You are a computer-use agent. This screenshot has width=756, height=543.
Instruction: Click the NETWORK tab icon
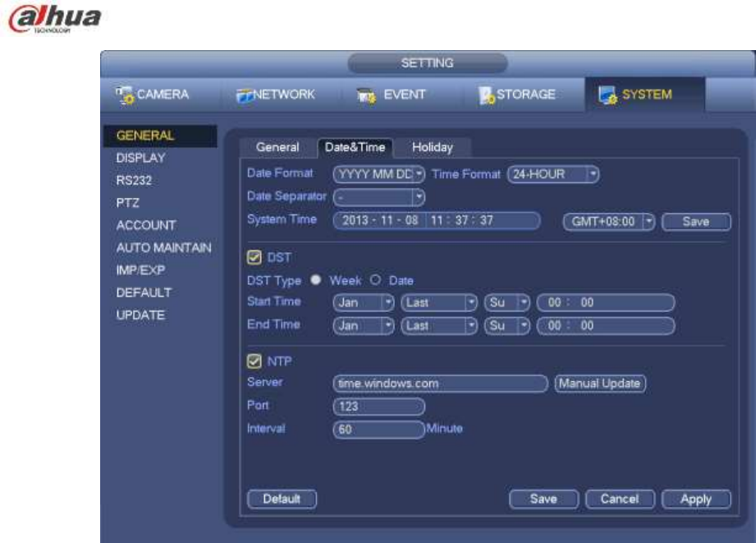245,95
